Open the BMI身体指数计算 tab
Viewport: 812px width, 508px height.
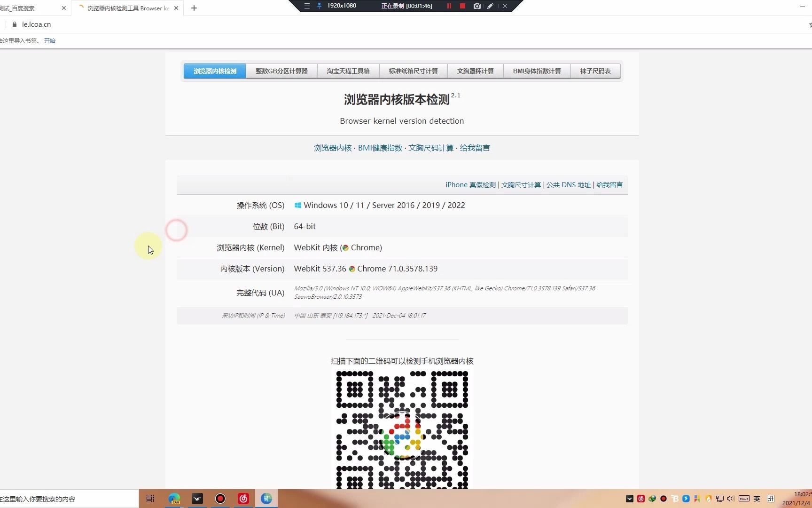(x=537, y=71)
